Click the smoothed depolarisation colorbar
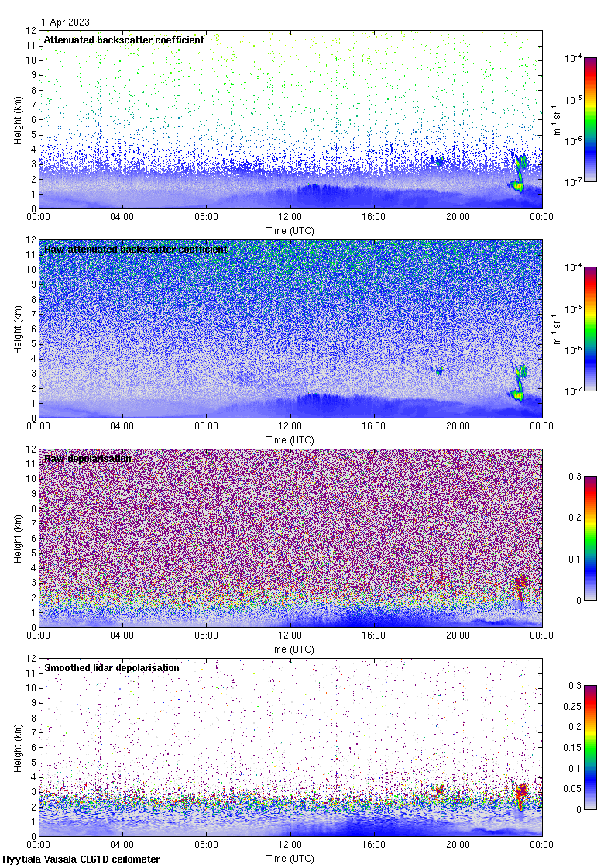 pyautogui.click(x=590, y=747)
